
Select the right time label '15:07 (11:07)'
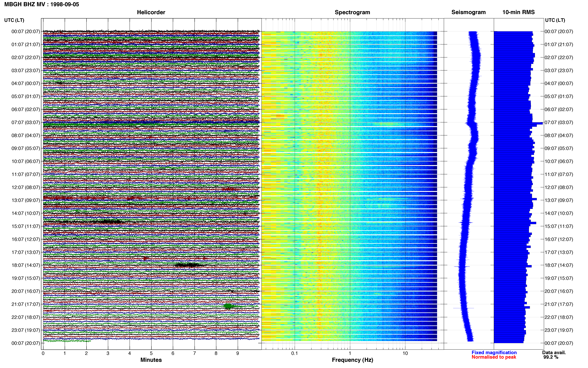click(x=559, y=226)
